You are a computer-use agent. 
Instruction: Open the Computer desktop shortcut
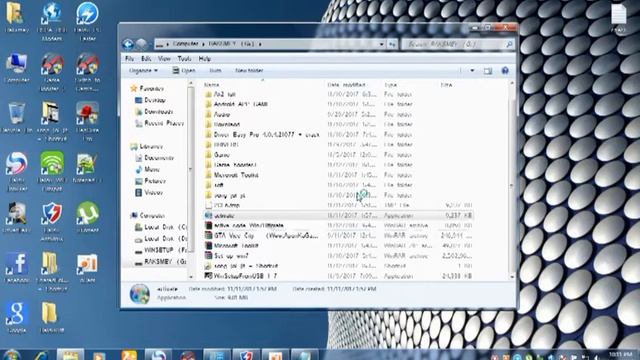[x=17, y=68]
